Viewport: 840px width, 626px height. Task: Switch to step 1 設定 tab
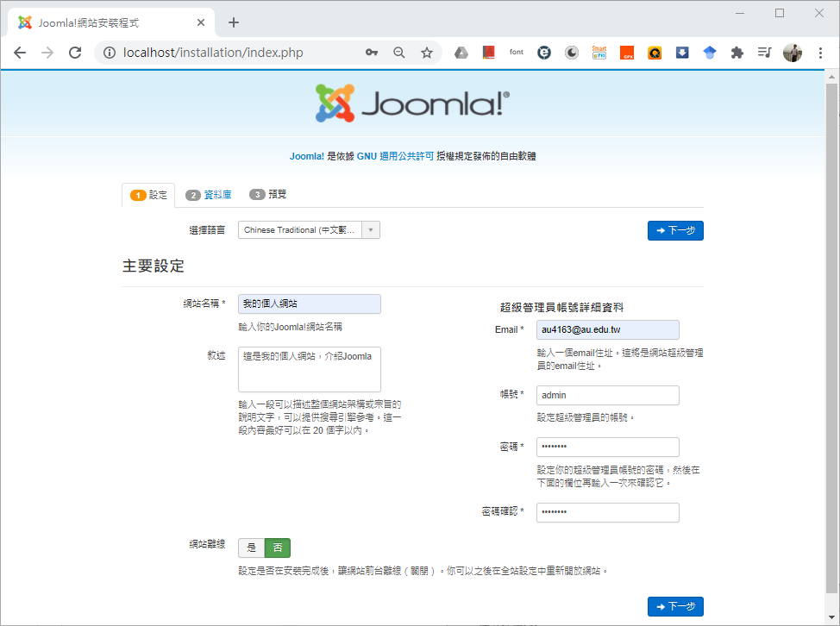click(x=148, y=195)
